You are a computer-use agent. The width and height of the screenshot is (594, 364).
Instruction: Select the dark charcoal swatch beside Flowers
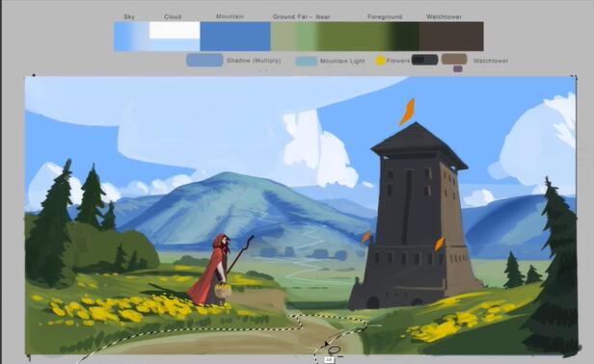pos(424,60)
